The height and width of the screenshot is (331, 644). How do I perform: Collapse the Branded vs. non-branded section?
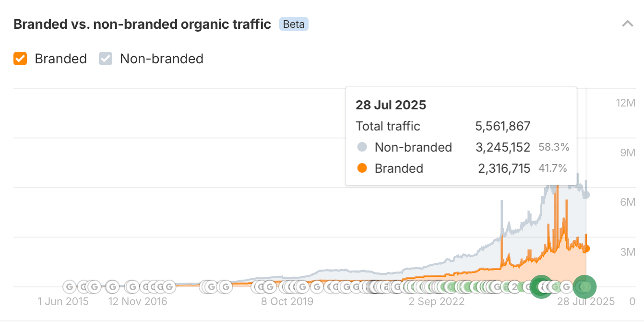tap(628, 23)
